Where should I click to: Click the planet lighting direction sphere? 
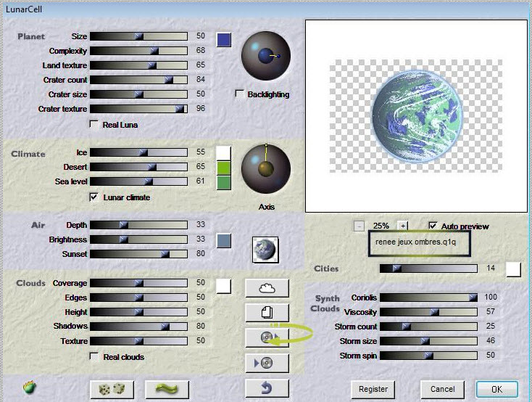[266, 56]
